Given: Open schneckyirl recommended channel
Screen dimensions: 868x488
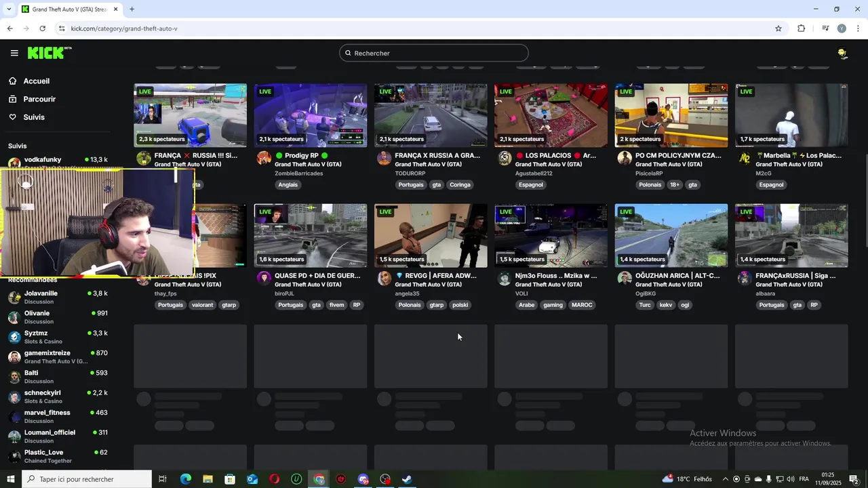Looking at the screenshot, I should coord(58,396).
